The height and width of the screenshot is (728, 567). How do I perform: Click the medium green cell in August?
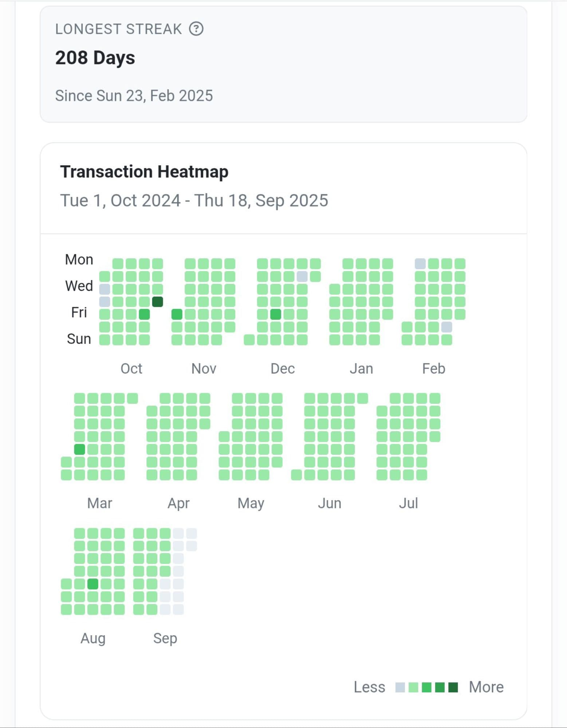(93, 584)
